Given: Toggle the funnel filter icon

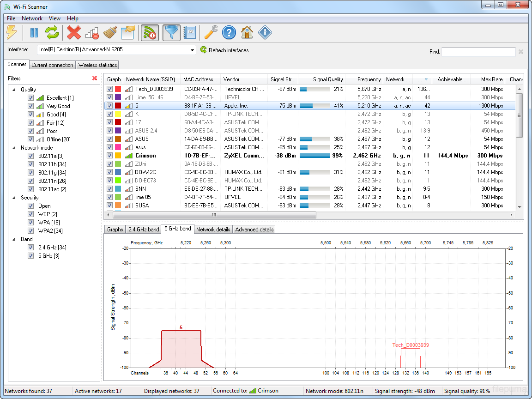Looking at the screenshot, I should coord(171,33).
